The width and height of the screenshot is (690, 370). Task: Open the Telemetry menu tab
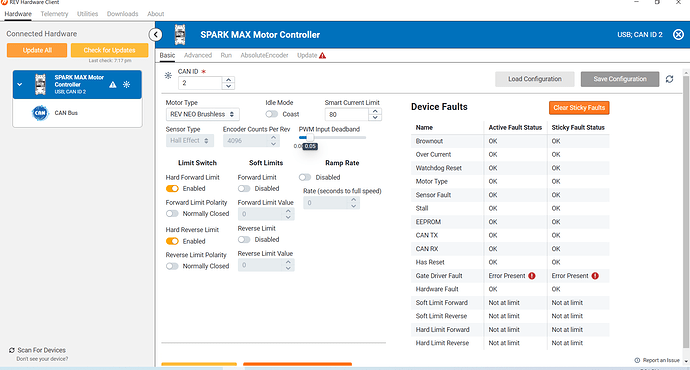click(x=55, y=14)
